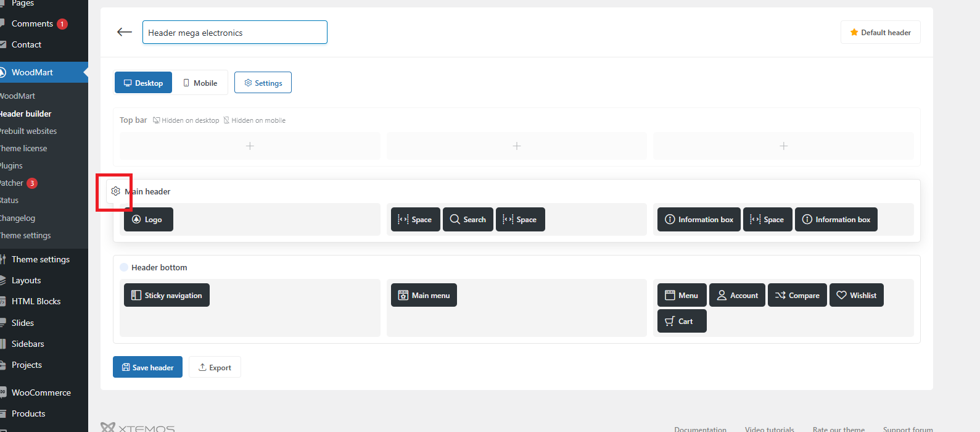Select the Logo element
The width and height of the screenshot is (980, 432).
click(x=149, y=220)
